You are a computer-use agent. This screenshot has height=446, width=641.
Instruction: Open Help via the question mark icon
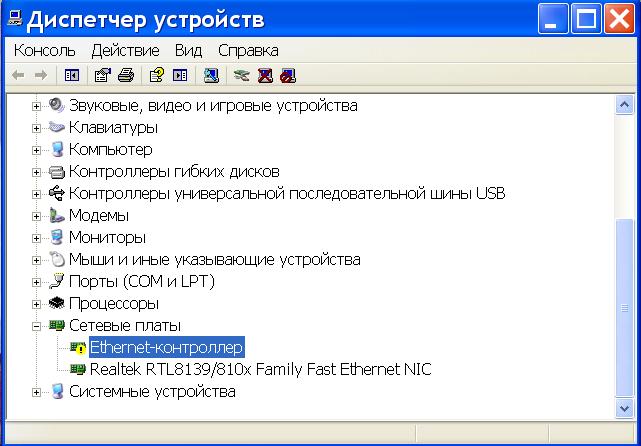coord(157,75)
